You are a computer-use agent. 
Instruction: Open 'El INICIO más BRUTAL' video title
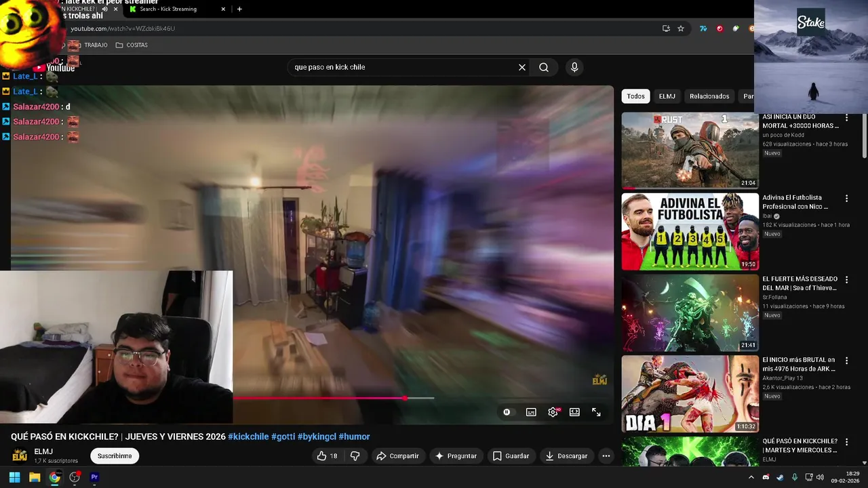(800, 365)
